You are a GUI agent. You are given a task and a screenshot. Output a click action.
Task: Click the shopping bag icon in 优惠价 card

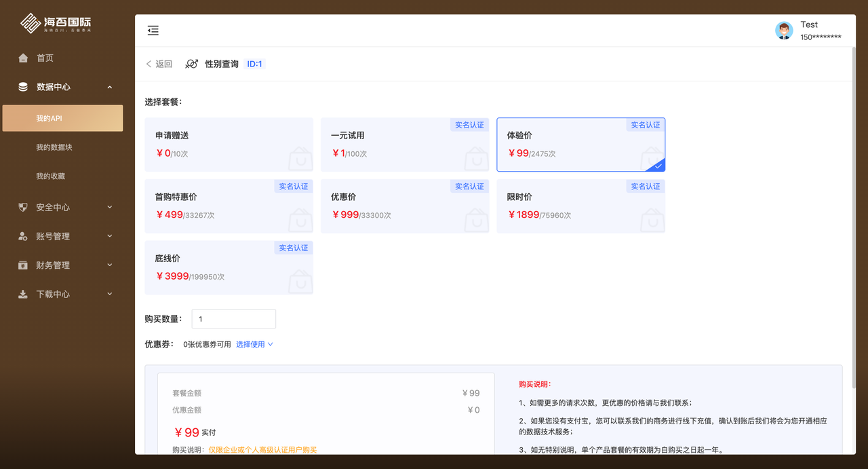click(477, 221)
